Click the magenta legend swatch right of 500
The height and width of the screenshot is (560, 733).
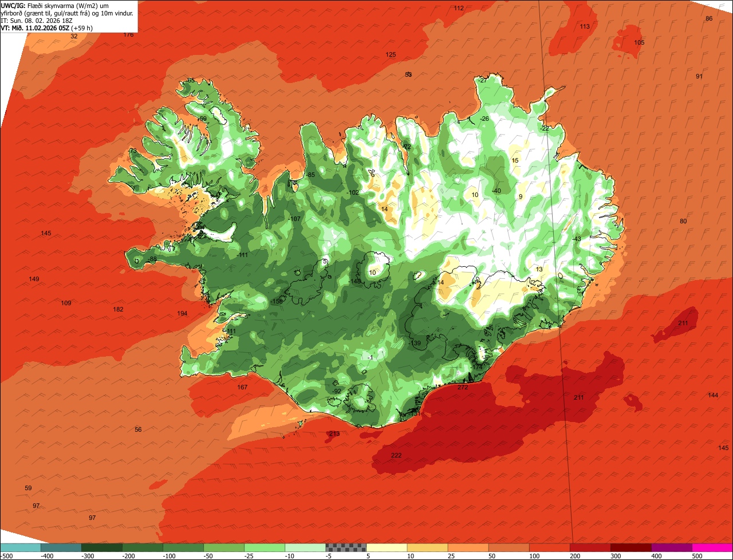712,547
